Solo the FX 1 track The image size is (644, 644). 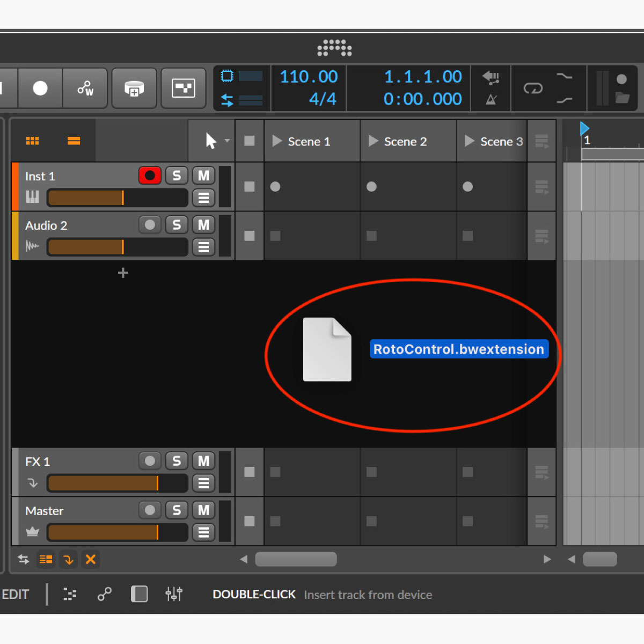177,461
